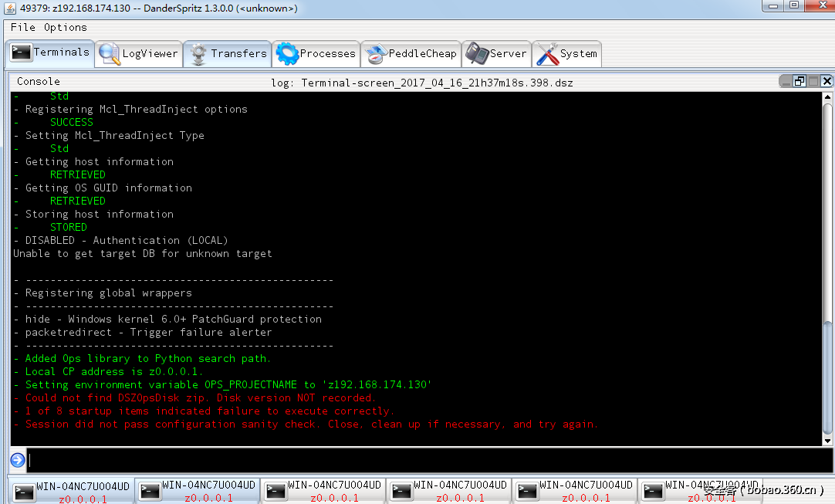Go to the Server tab

pos(496,54)
